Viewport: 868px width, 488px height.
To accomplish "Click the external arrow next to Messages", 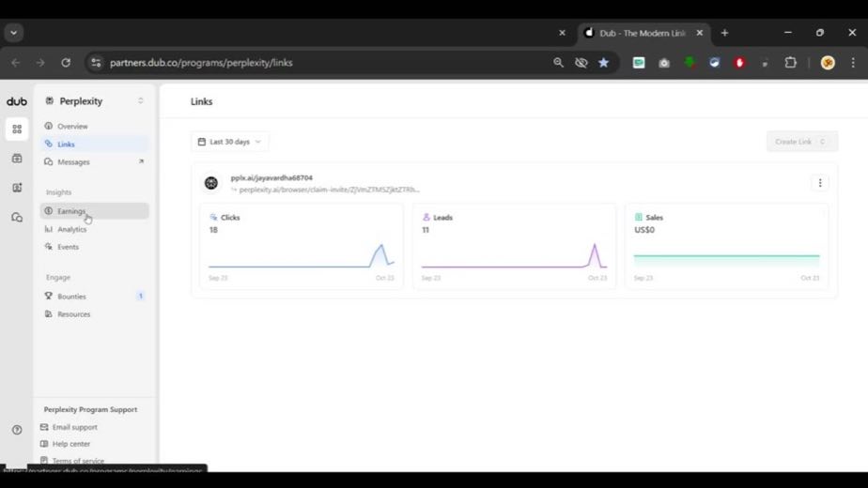I will tap(141, 161).
